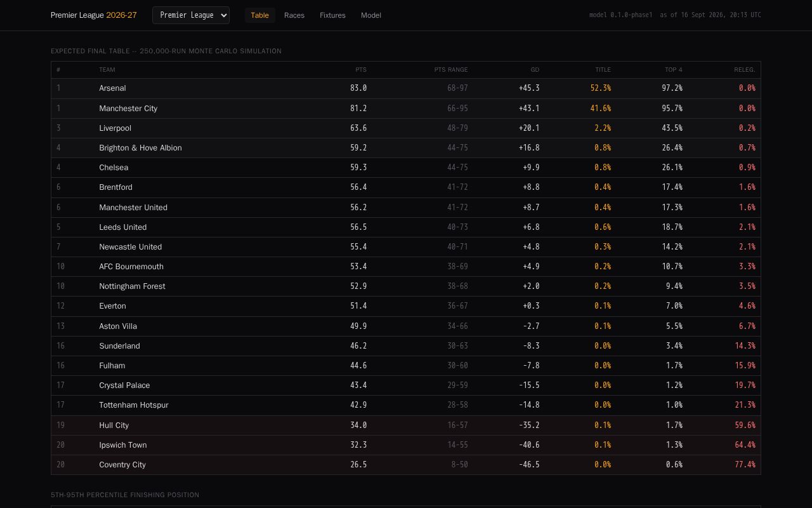Click the RELEG. column header
This screenshot has height=508, width=812.
point(745,70)
